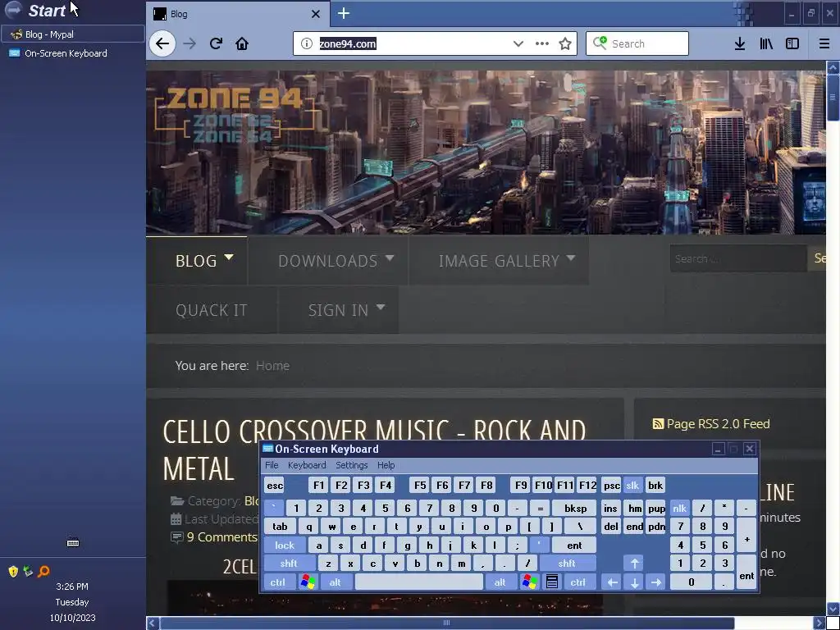The image size is (840, 630).
Task: Open the QUACK IT navigation link
Action: 212,310
